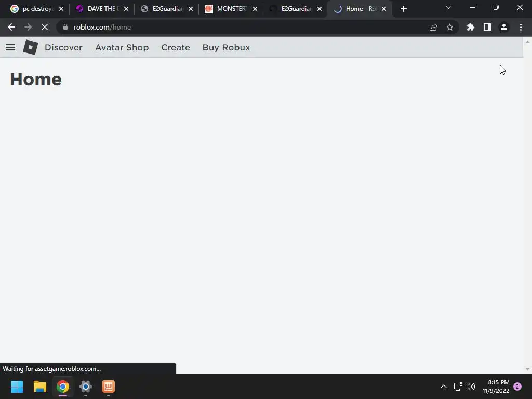Open the volume speaker tray icon

coord(471,387)
